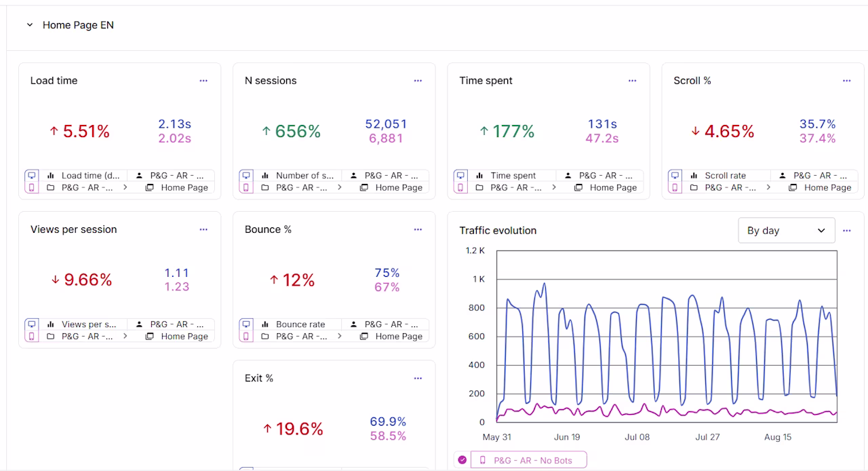Click the Jul 08 date label on chart axis
Viewport: 868px width, 471px height.
click(x=637, y=437)
